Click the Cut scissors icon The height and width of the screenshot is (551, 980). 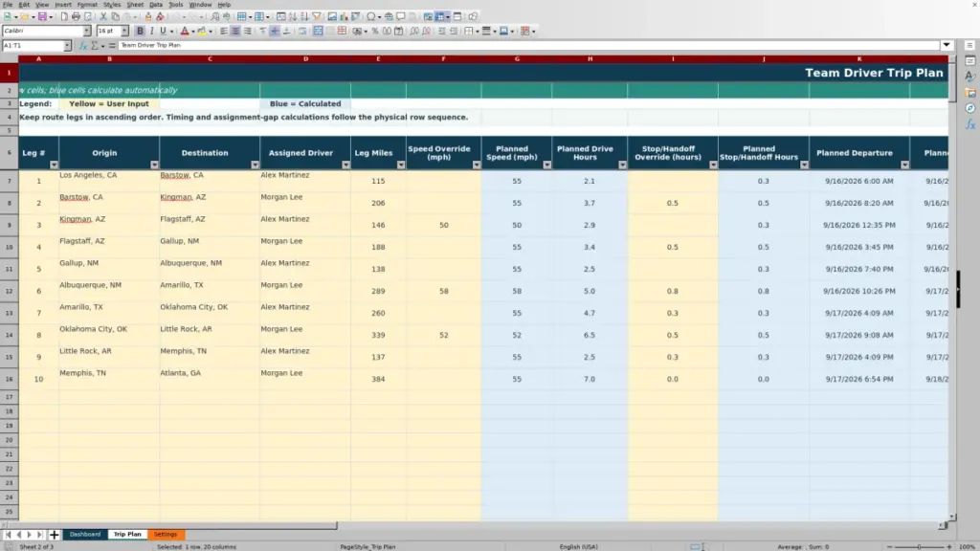click(x=103, y=17)
